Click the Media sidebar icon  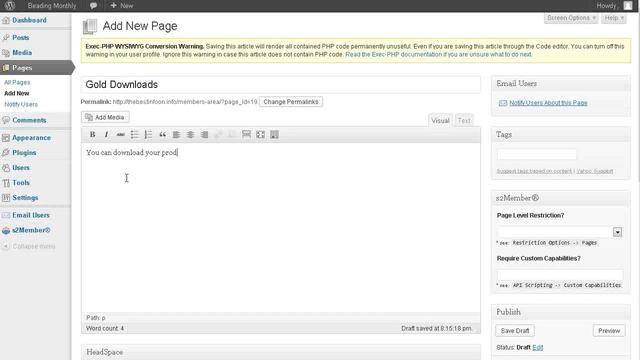click(x=6, y=53)
